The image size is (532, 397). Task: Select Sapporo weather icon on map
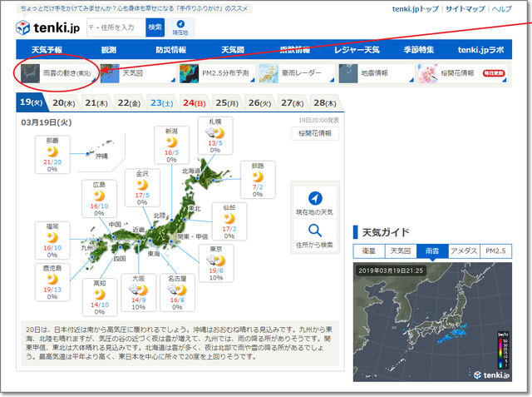click(215, 132)
